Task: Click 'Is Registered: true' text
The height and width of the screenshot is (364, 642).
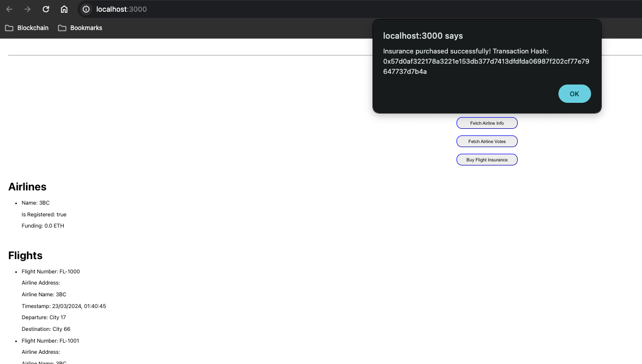Action: (x=44, y=214)
